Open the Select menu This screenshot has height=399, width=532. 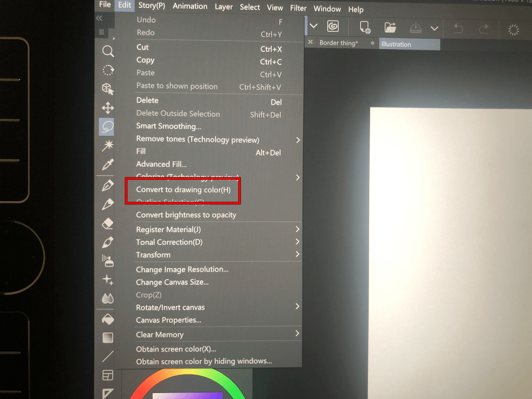point(250,7)
